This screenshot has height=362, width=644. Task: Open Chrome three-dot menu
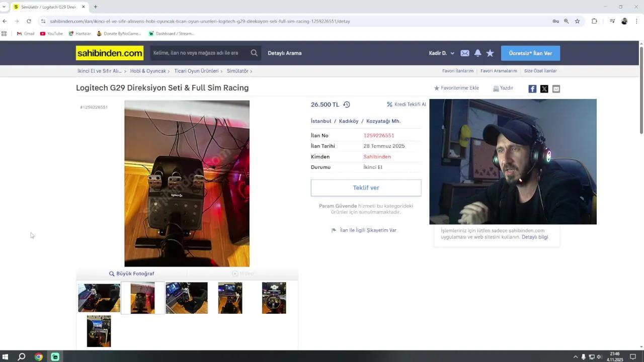(637, 21)
